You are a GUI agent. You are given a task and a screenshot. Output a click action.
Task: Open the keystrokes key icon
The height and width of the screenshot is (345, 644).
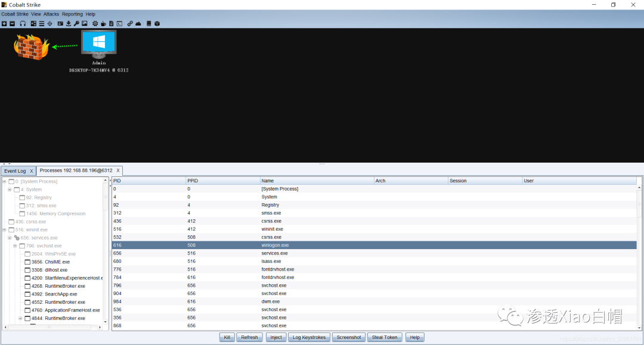coord(76,24)
